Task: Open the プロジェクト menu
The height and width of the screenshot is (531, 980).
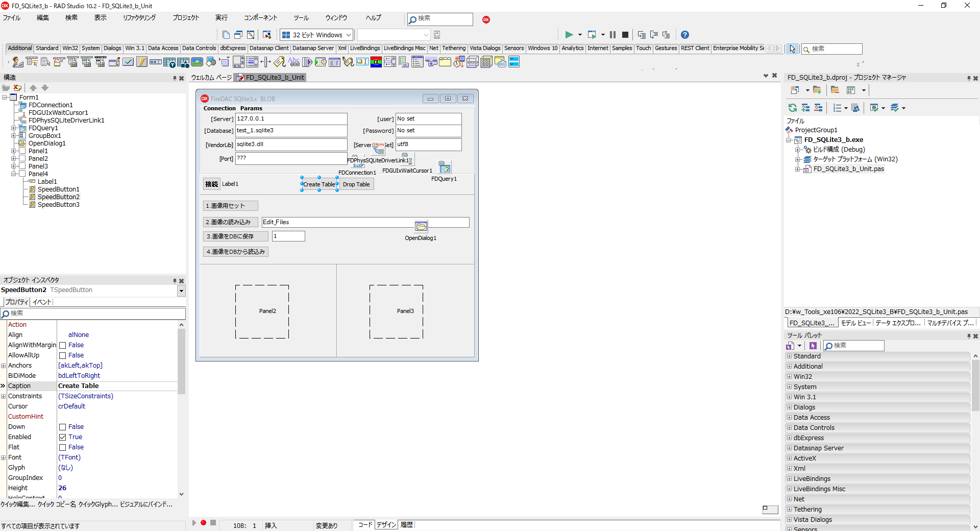Action: pyautogui.click(x=185, y=17)
